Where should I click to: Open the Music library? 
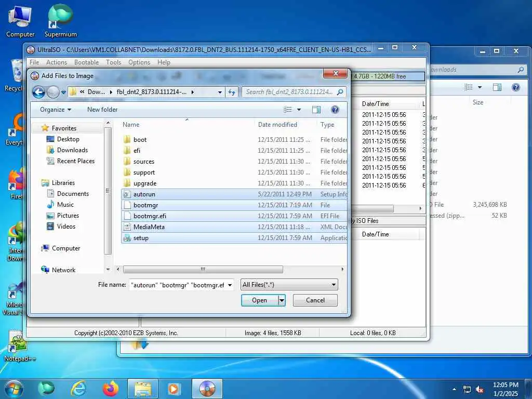point(65,205)
